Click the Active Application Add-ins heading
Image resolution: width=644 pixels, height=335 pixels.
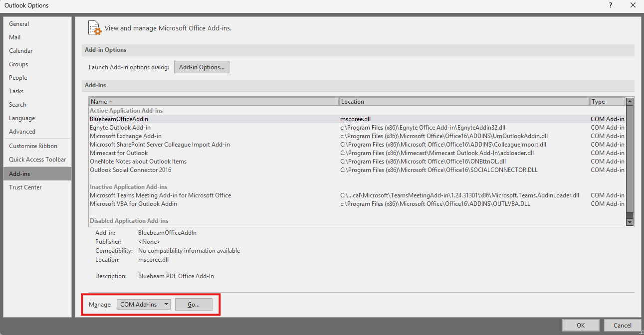(126, 111)
